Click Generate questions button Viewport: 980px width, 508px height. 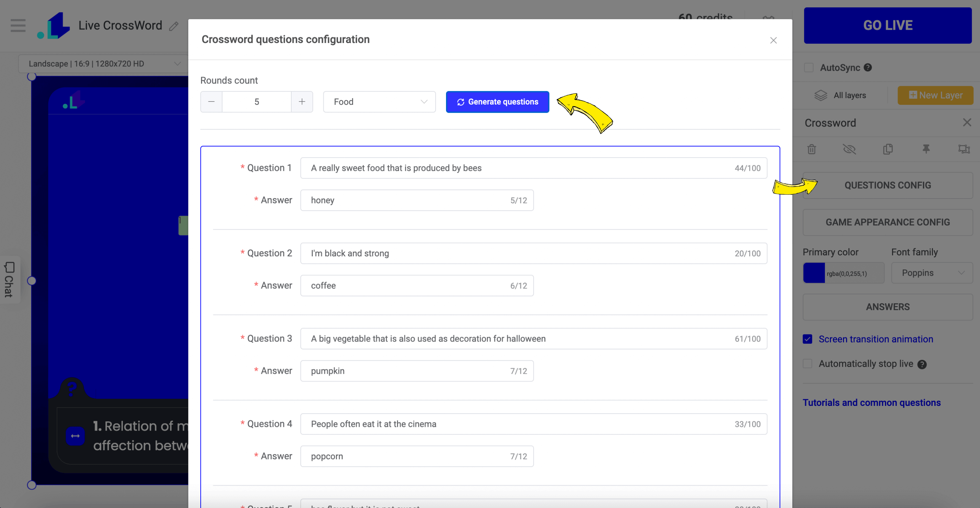497,102
